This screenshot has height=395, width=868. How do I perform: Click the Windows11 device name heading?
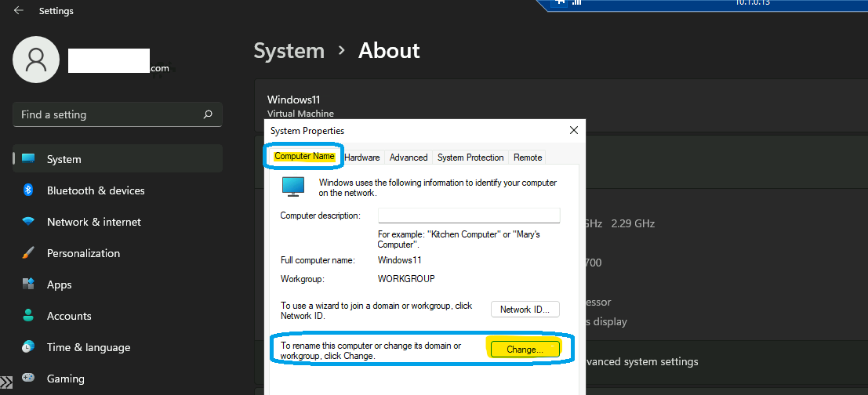point(293,100)
